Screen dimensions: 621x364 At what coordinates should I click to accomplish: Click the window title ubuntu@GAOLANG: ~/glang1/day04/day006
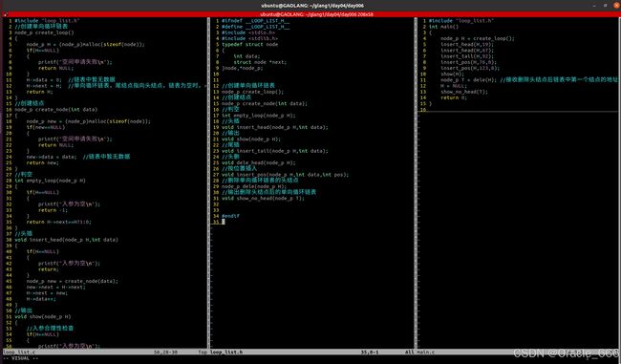coord(312,6)
